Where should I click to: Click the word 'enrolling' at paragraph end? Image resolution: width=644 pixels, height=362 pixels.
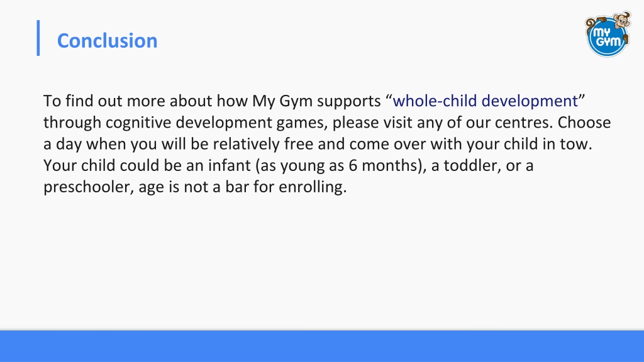coord(313,187)
